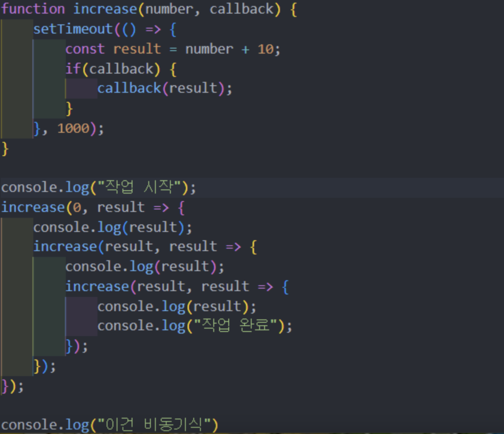Click the '0' argument of the increase call
504x434 pixels.
click(77, 208)
